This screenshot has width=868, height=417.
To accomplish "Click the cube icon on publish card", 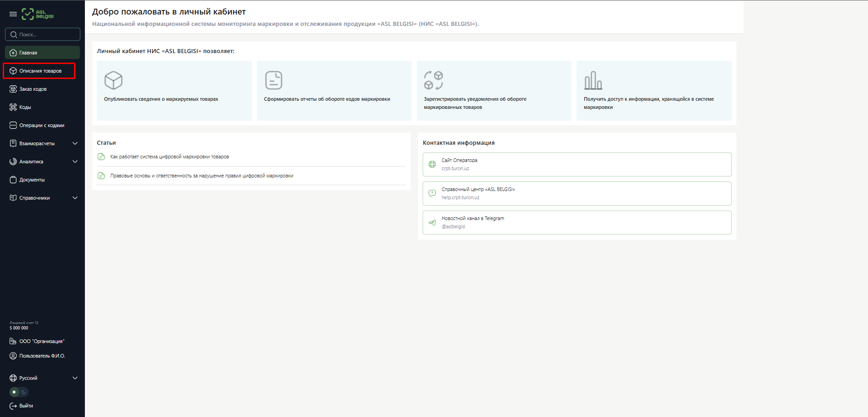I will (113, 80).
